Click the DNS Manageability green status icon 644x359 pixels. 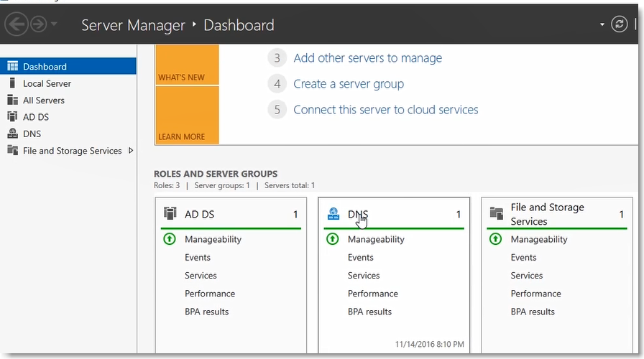pos(333,239)
